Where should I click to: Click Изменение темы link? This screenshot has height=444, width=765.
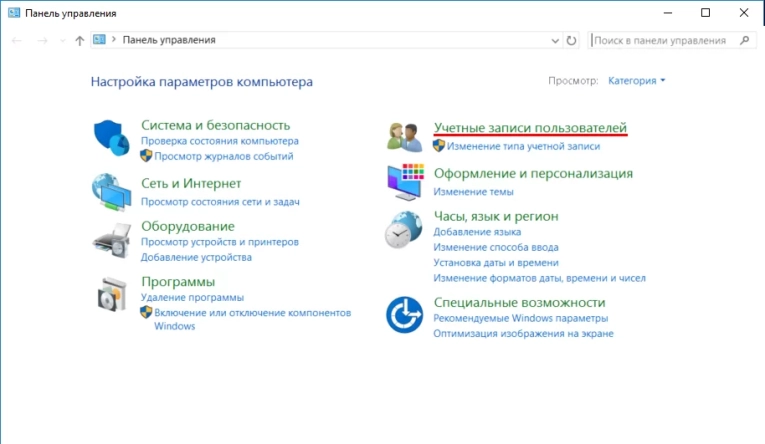click(473, 192)
